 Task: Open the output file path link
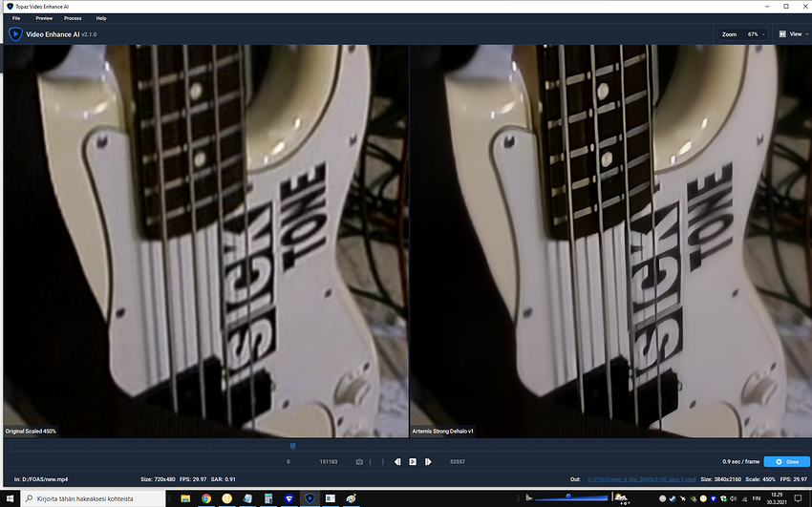tap(642, 479)
